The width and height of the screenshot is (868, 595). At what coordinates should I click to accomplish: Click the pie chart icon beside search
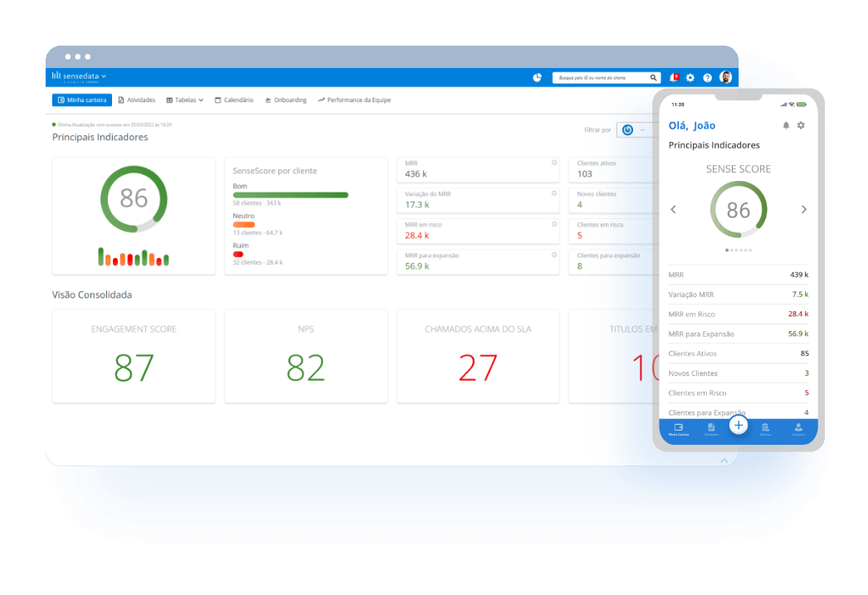click(x=537, y=76)
